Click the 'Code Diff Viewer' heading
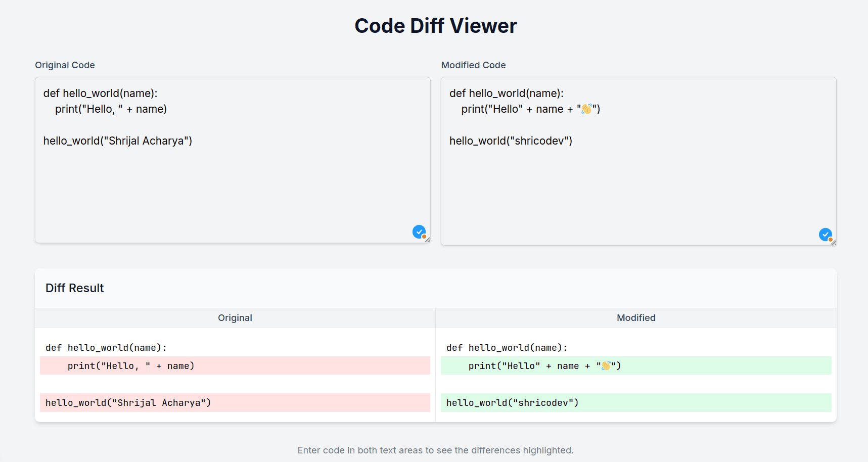 435,26
